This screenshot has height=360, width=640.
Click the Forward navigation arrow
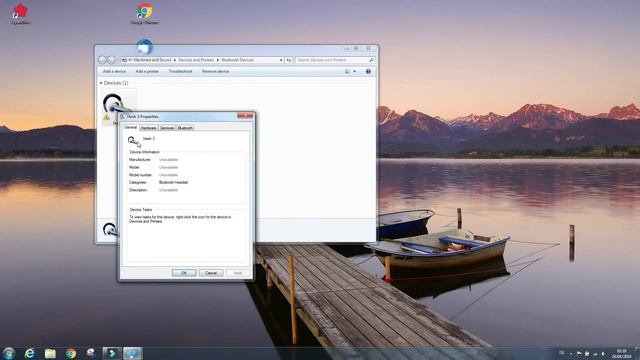[x=111, y=60]
